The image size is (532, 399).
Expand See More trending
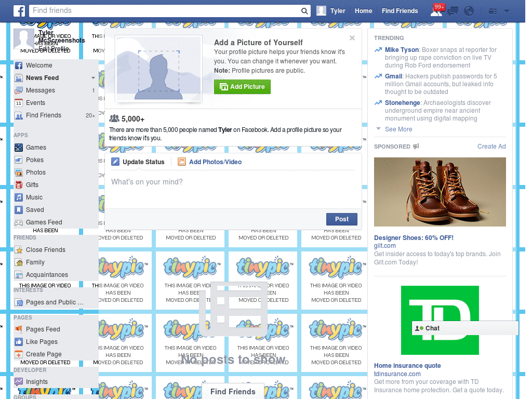click(x=398, y=129)
